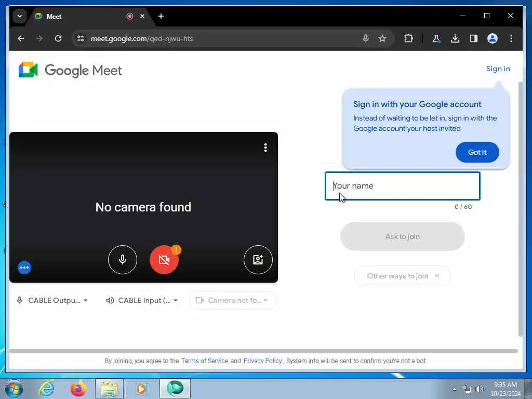Open the media player taskbar icon
Screen dimensions: 532x399
[141, 389]
